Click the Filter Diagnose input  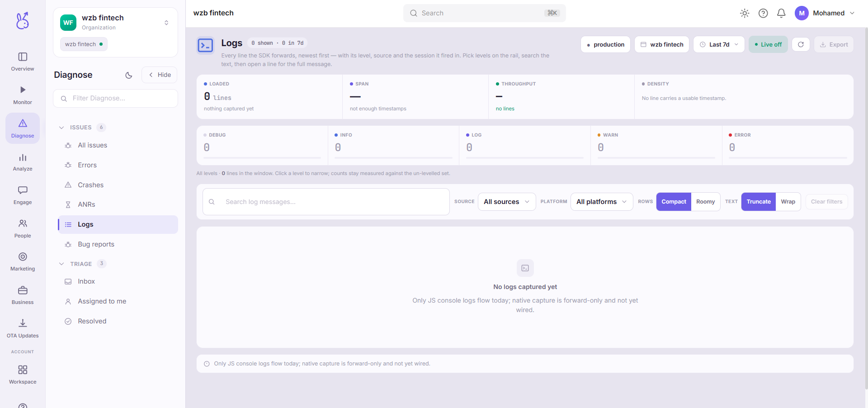(115, 98)
